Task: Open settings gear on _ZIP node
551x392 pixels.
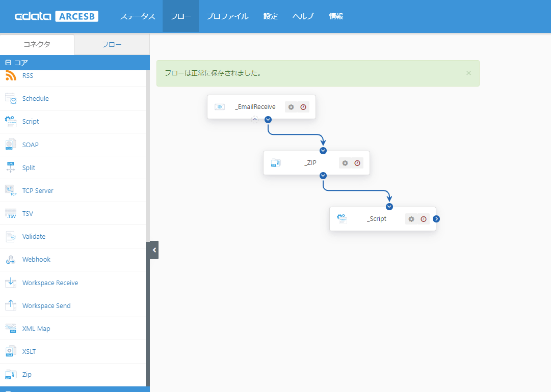Action: (x=345, y=163)
